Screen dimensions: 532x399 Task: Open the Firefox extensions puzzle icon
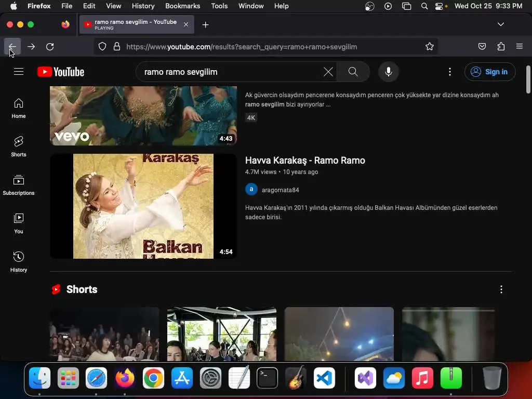pyautogui.click(x=501, y=46)
